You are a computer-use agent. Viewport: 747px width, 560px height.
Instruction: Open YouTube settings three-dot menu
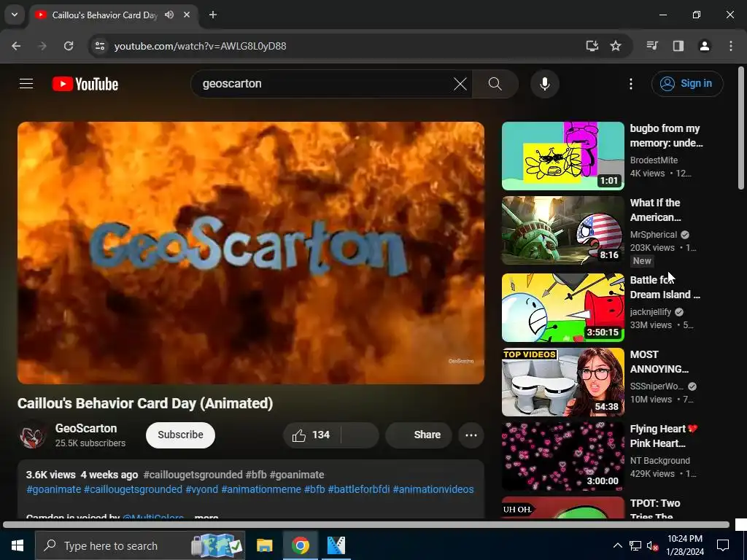pos(631,84)
